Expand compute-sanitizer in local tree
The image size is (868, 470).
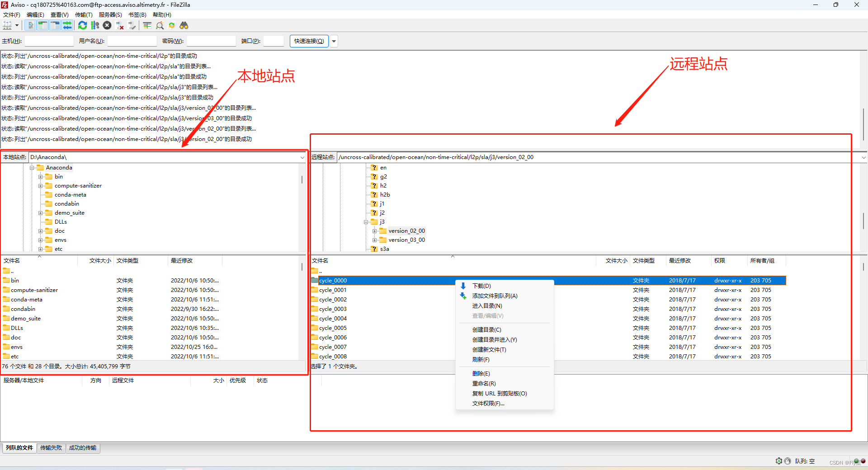point(40,186)
